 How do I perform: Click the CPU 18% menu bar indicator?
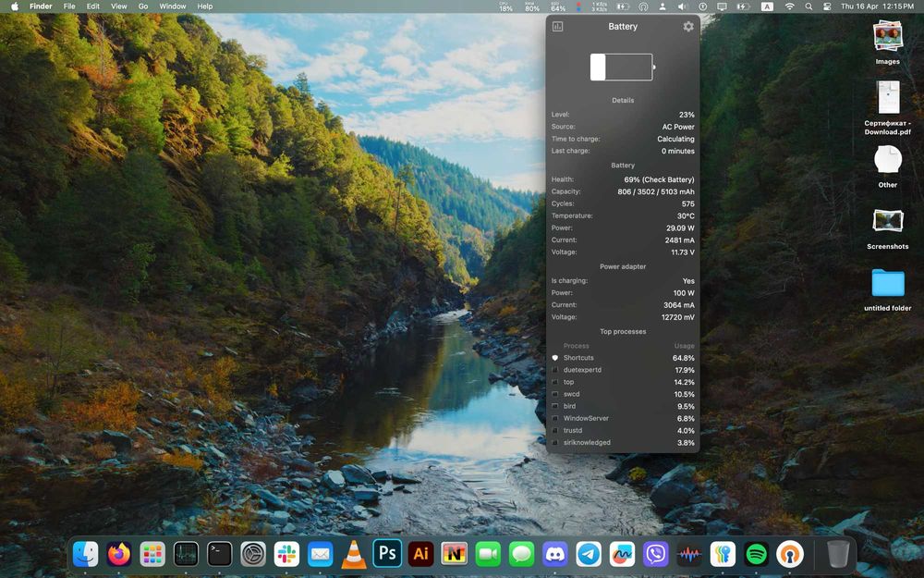505,6
